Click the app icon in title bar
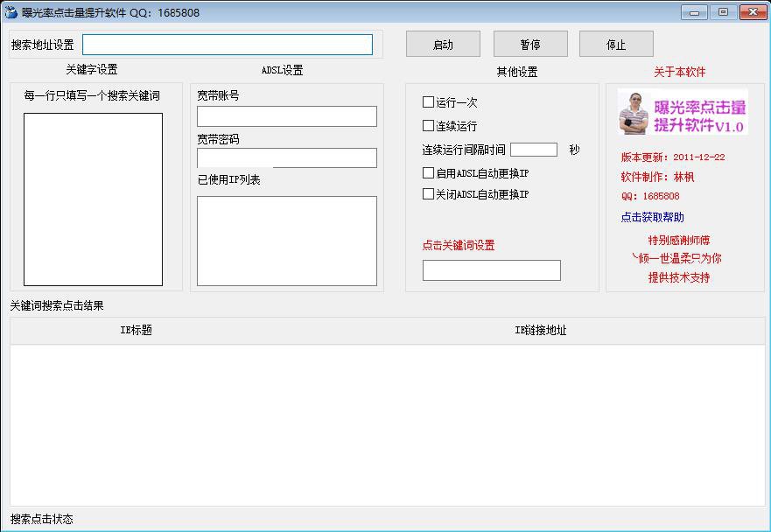771x532 pixels. [11, 12]
